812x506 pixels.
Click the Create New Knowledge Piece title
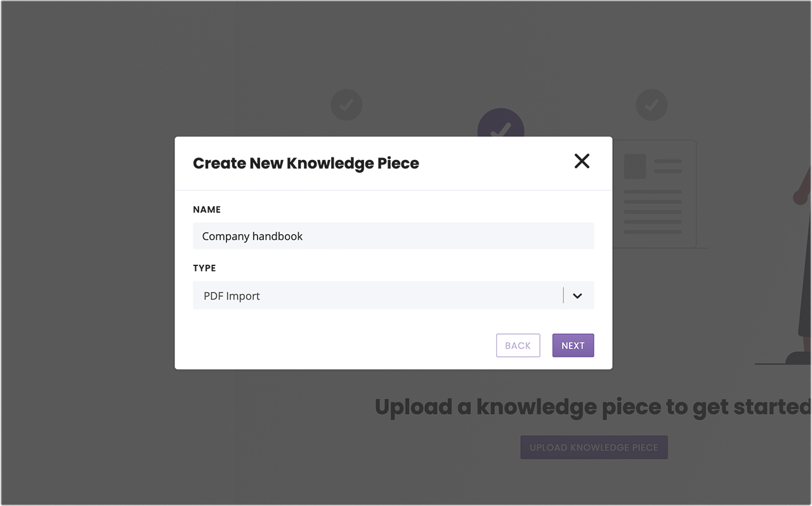[x=306, y=163]
